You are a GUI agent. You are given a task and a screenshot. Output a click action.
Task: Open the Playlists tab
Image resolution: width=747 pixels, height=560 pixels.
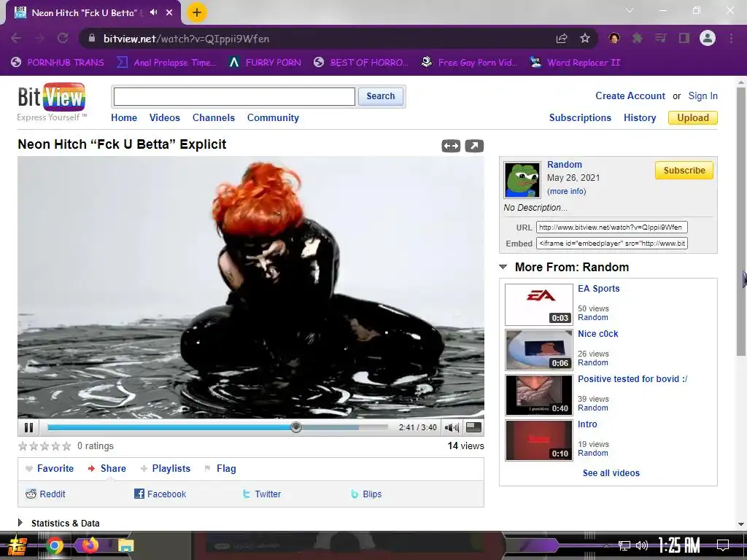coord(166,469)
